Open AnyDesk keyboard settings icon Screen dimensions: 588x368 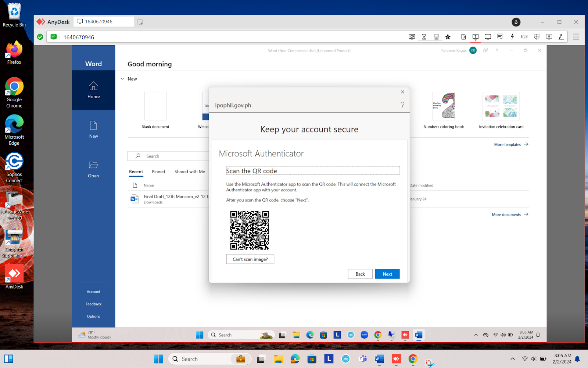pyautogui.click(x=524, y=37)
